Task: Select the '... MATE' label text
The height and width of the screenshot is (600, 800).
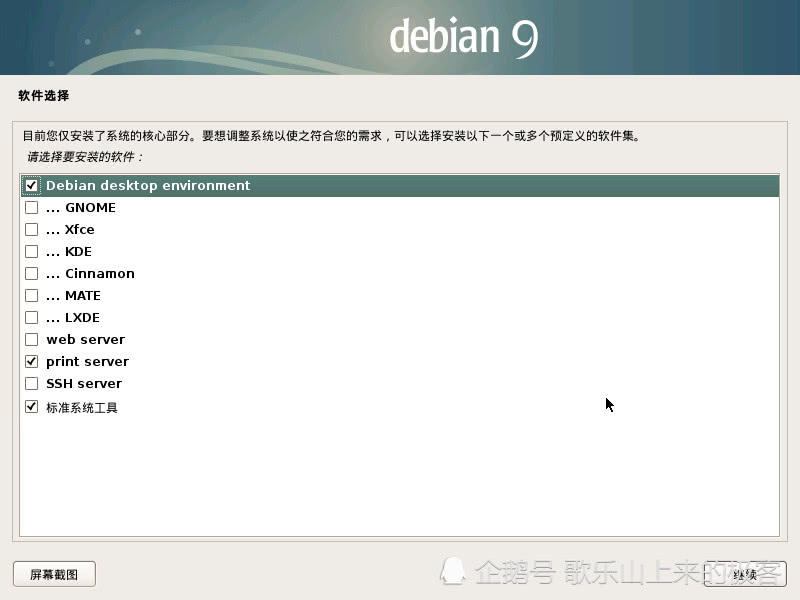Action: pos(73,295)
